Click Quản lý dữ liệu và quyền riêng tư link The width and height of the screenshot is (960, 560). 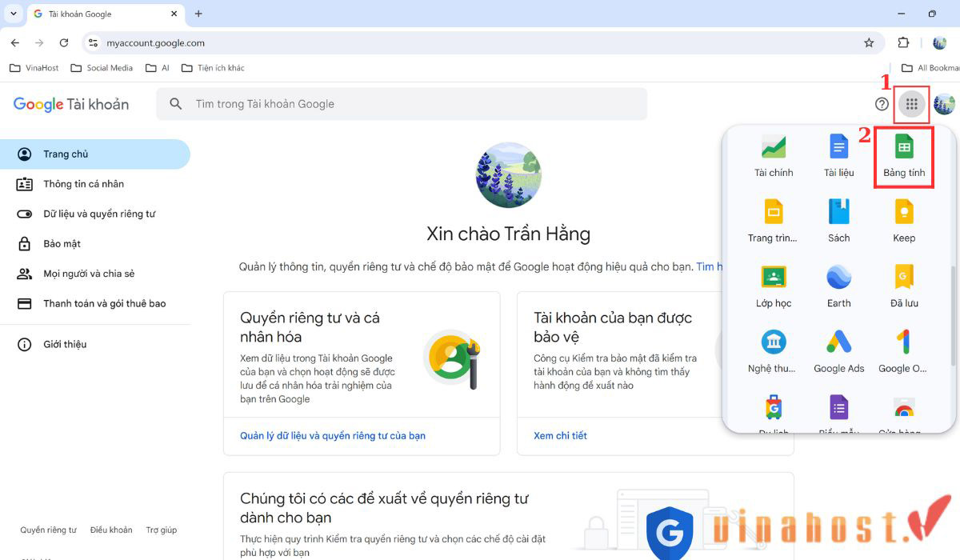(x=333, y=436)
